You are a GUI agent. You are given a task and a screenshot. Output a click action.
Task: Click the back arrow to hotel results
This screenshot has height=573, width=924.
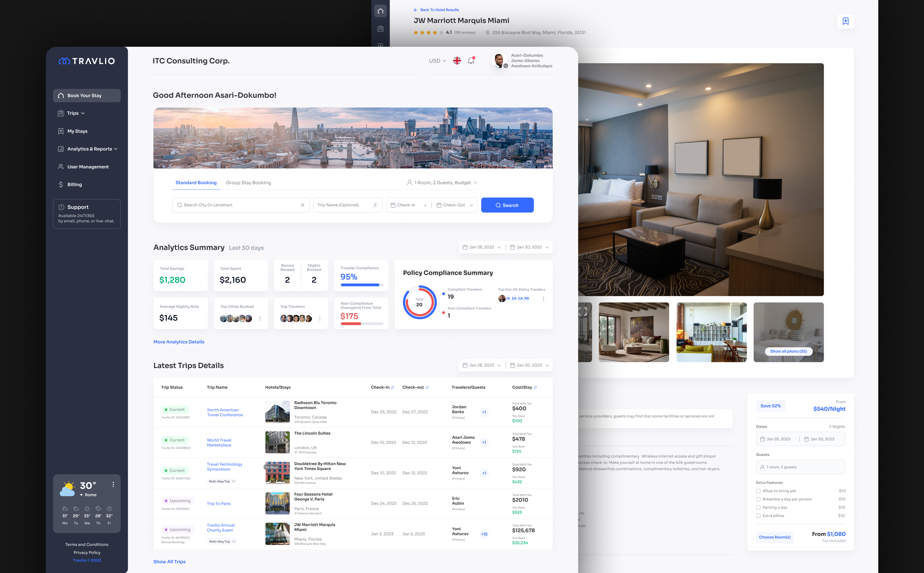415,10
